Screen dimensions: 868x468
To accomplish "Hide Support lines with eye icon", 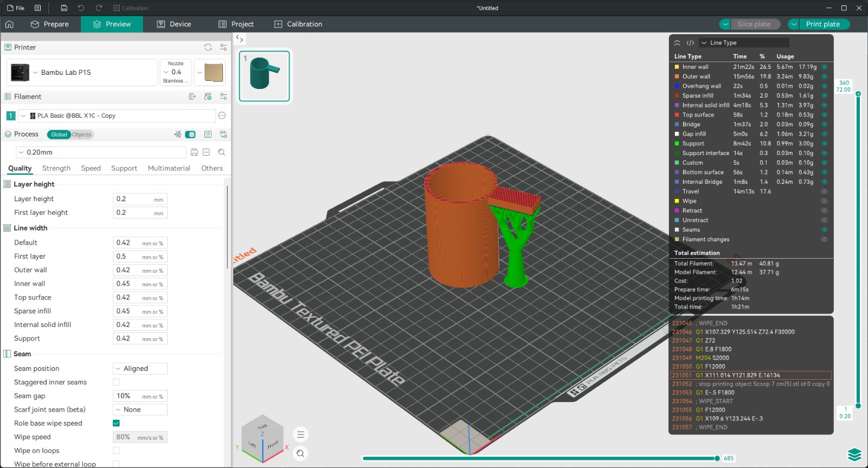I will tap(825, 144).
